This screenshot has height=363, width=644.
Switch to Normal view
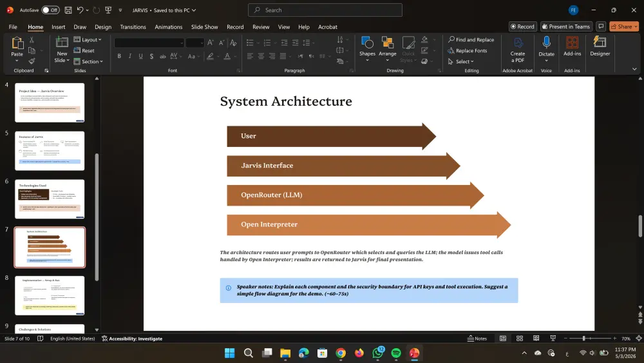point(503,338)
